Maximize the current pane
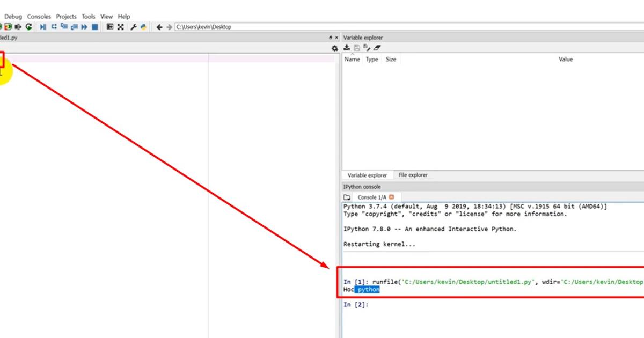The width and height of the screenshot is (644, 338). [x=109, y=27]
